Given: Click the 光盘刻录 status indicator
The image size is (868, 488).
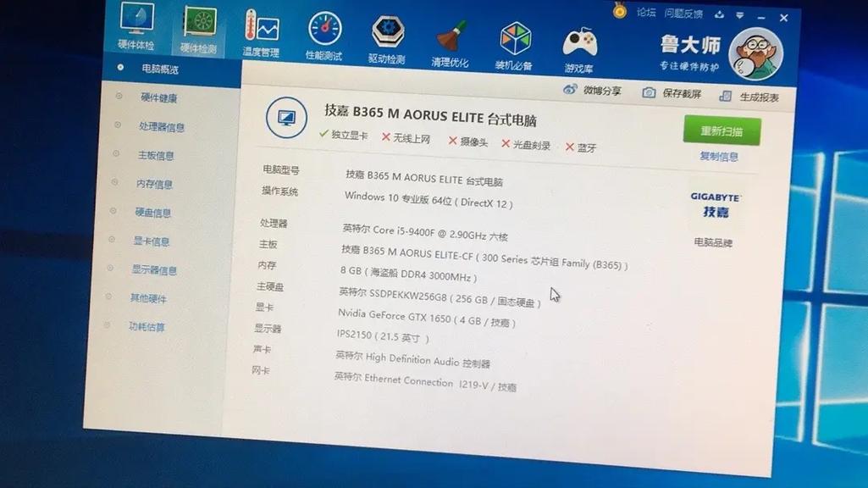Looking at the screenshot, I should point(526,145).
